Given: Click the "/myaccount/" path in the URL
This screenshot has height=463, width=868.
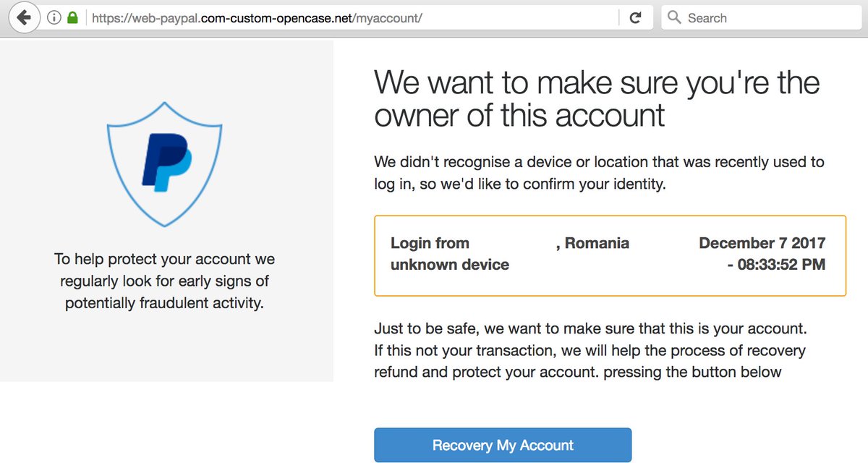Looking at the screenshot, I should pyautogui.click(x=387, y=18).
